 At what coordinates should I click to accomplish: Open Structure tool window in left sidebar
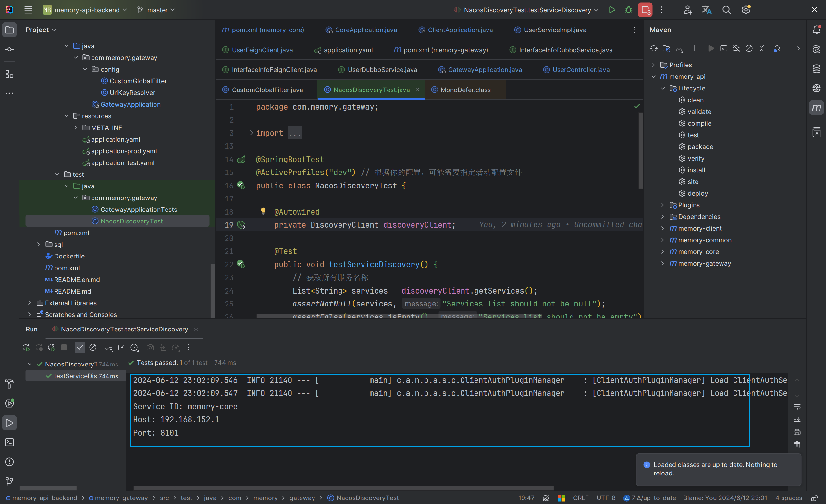pyautogui.click(x=9, y=74)
